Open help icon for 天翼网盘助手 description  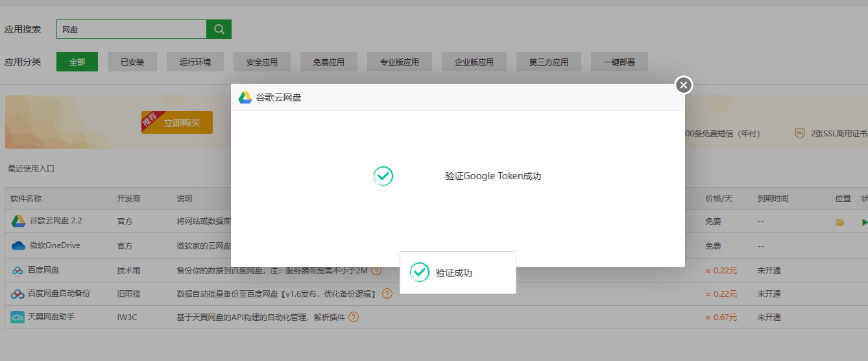(x=354, y=317)
